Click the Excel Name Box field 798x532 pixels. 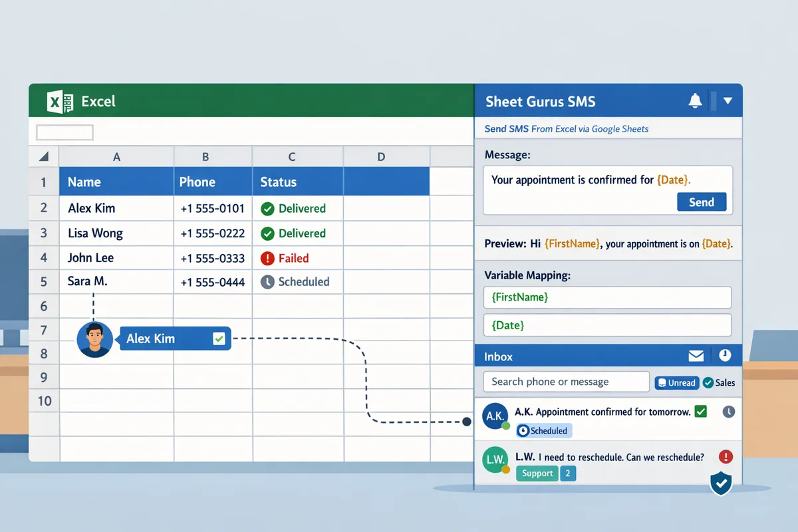point(65,132)
